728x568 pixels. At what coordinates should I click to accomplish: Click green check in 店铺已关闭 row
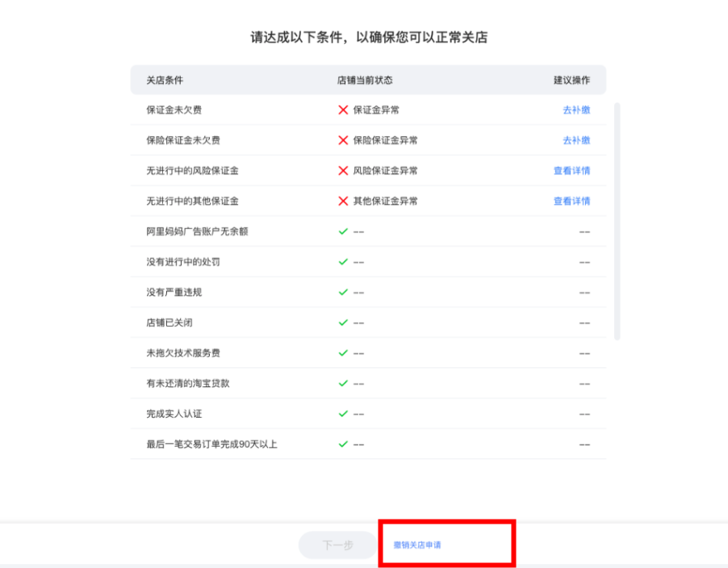pos(343,323)
